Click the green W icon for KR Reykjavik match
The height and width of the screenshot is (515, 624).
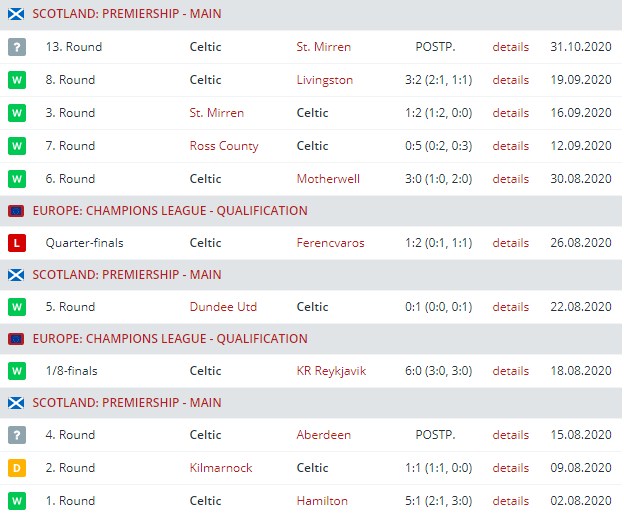(17, 371)
